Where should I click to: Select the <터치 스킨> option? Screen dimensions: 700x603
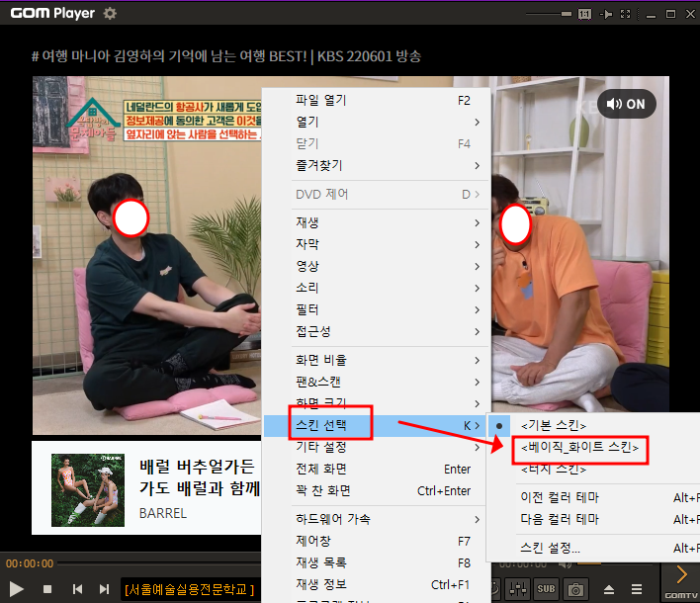pos(594,470)
